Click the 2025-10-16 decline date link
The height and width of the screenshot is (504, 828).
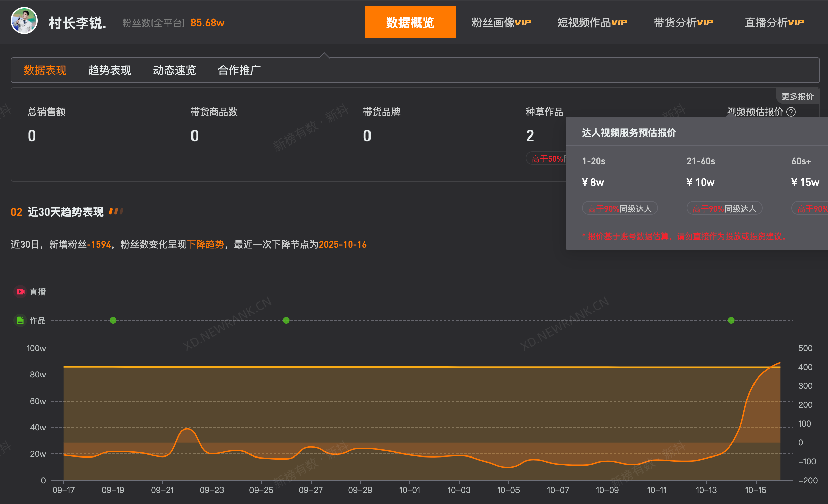click(x=343, y=245)
